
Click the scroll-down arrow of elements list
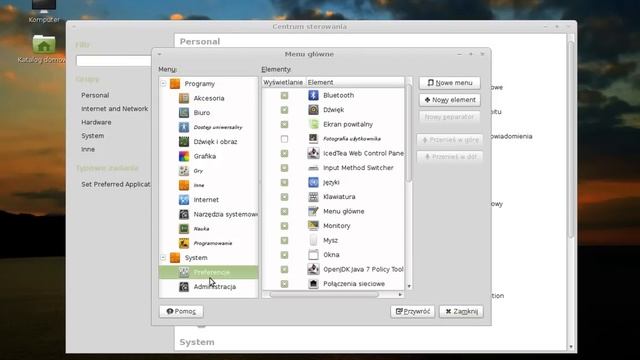409,287
